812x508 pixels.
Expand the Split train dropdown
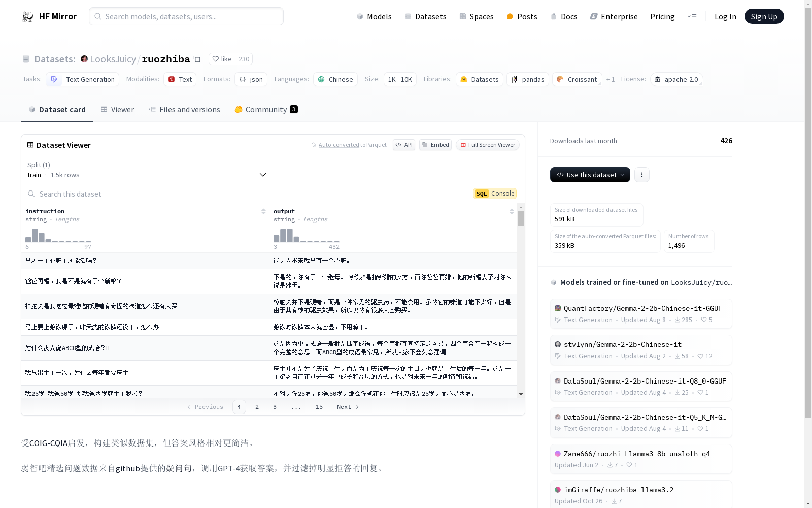[x=147, y=170]
